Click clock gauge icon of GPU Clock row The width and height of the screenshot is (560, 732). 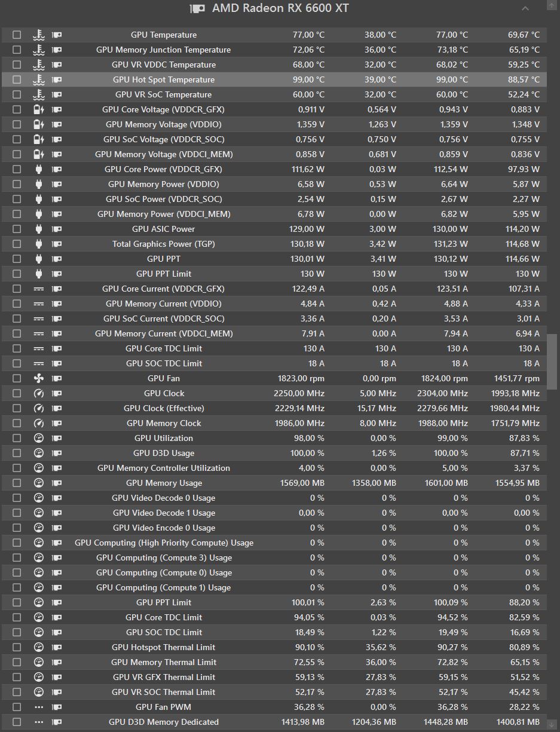click(x=38, y=393)
